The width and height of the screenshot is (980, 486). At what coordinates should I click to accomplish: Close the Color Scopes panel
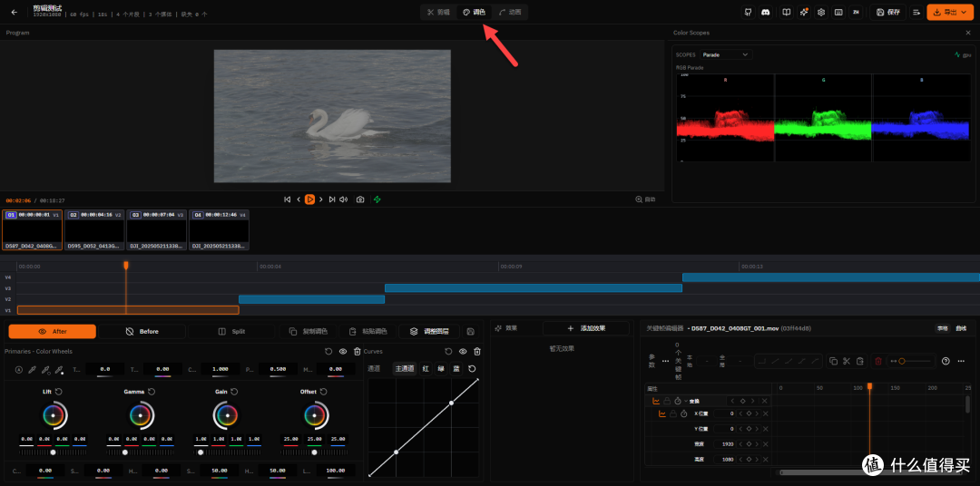click(x=968, y=33)
